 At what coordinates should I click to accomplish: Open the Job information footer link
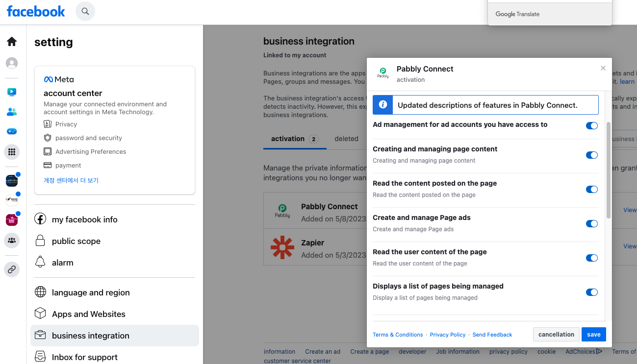tap(458, 352)
